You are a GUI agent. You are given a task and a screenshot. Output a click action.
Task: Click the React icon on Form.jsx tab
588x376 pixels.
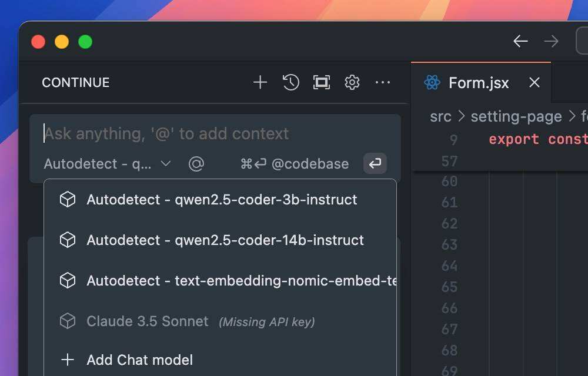click(432, 82)
